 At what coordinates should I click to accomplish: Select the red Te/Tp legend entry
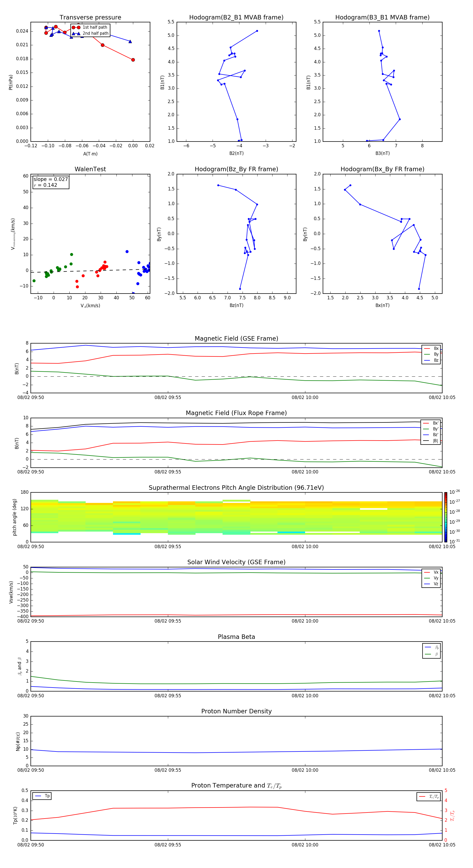[x=429, y=796]
